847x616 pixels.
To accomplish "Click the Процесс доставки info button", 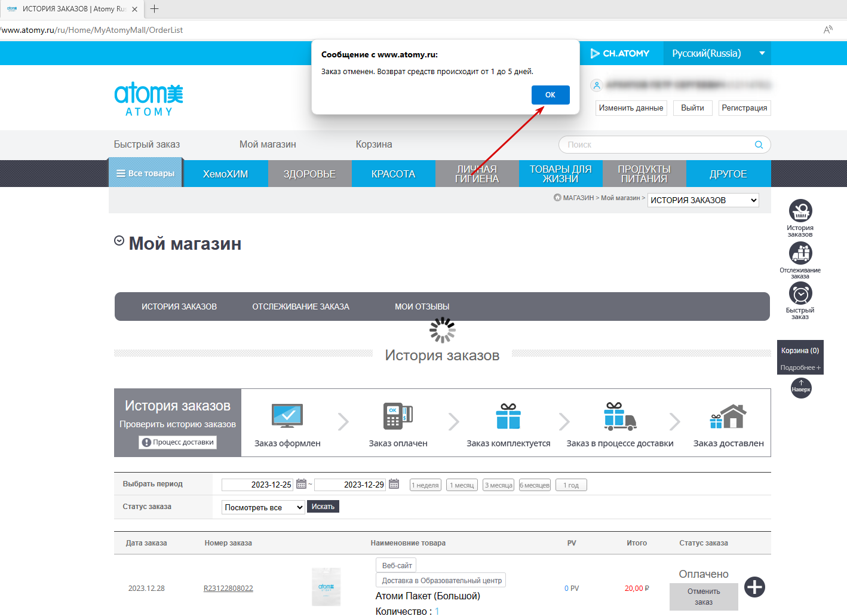I will [x=178, y=442].
